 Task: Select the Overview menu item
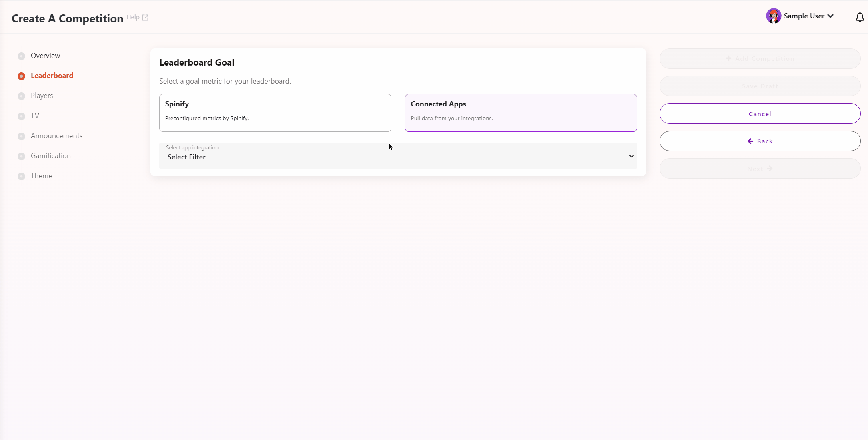[45, 55]
